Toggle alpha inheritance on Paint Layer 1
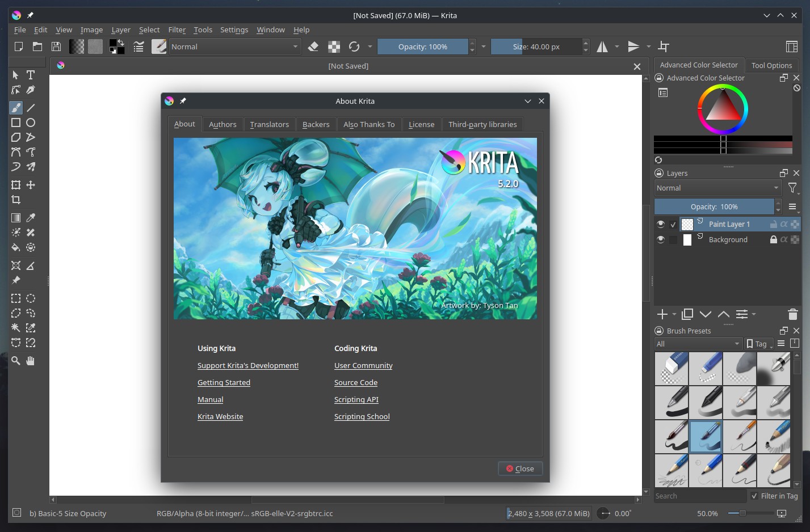This screenshot has height=532, width=810. (x=784, y=224)
